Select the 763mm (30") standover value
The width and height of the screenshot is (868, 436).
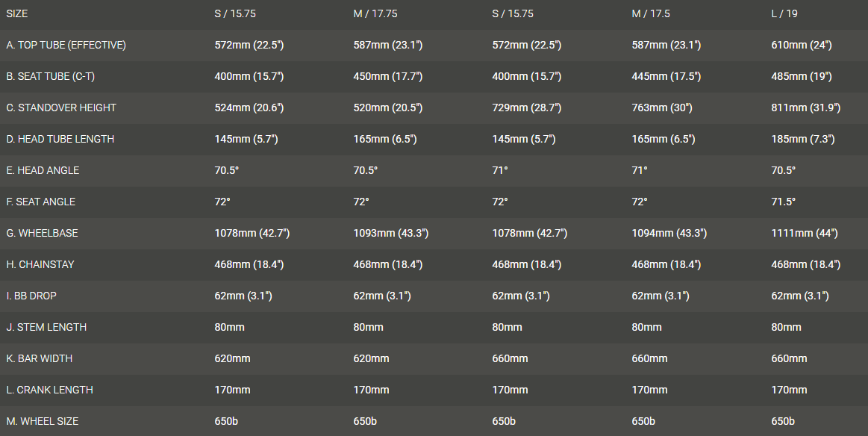661,108
